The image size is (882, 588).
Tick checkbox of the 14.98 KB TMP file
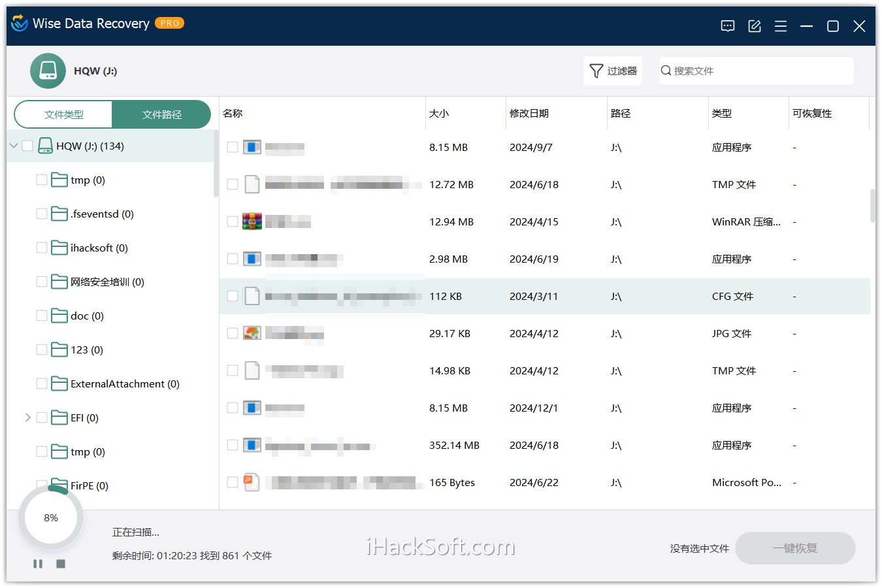tap(233, 370)
